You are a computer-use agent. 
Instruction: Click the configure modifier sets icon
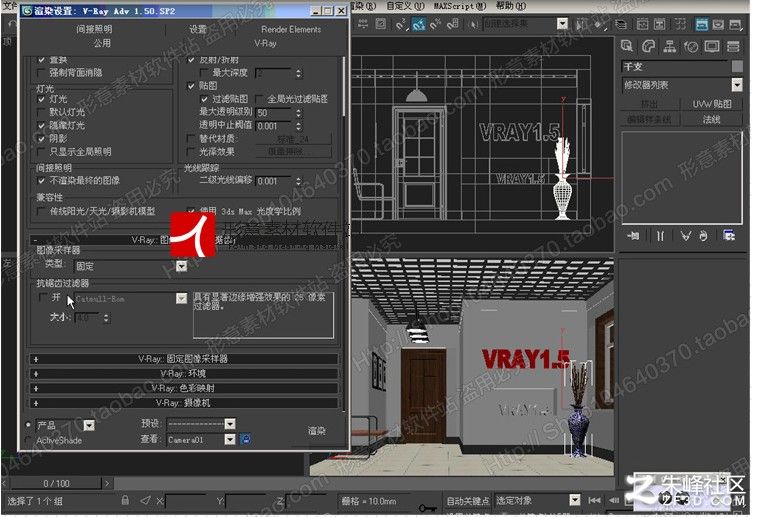click(x=729, y=236)
